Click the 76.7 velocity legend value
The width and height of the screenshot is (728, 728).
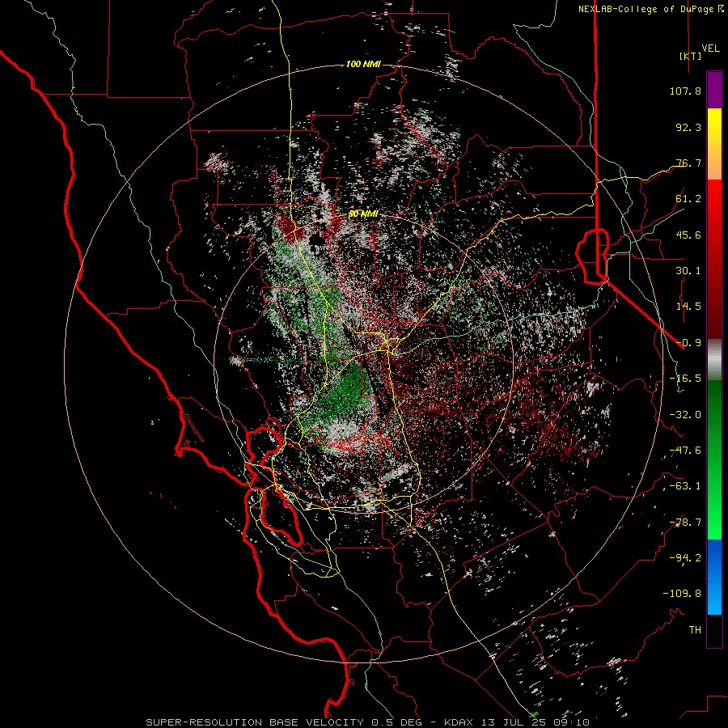688,163
